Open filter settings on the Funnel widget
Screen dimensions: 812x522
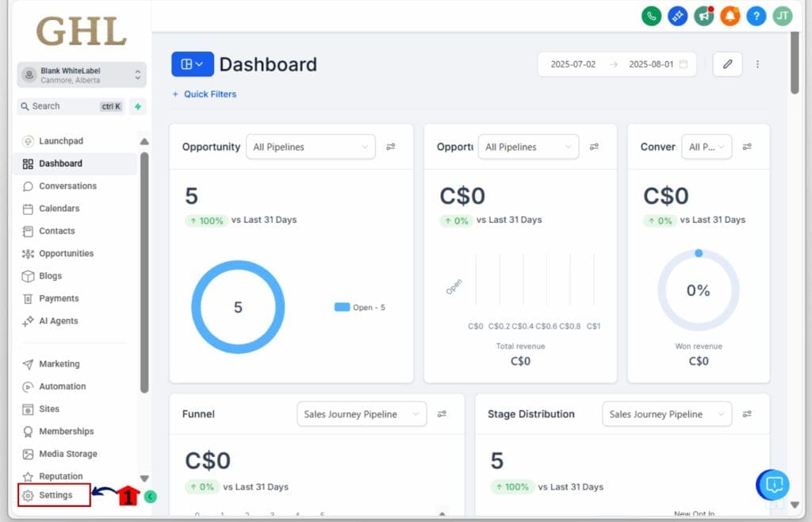(442, 414)
